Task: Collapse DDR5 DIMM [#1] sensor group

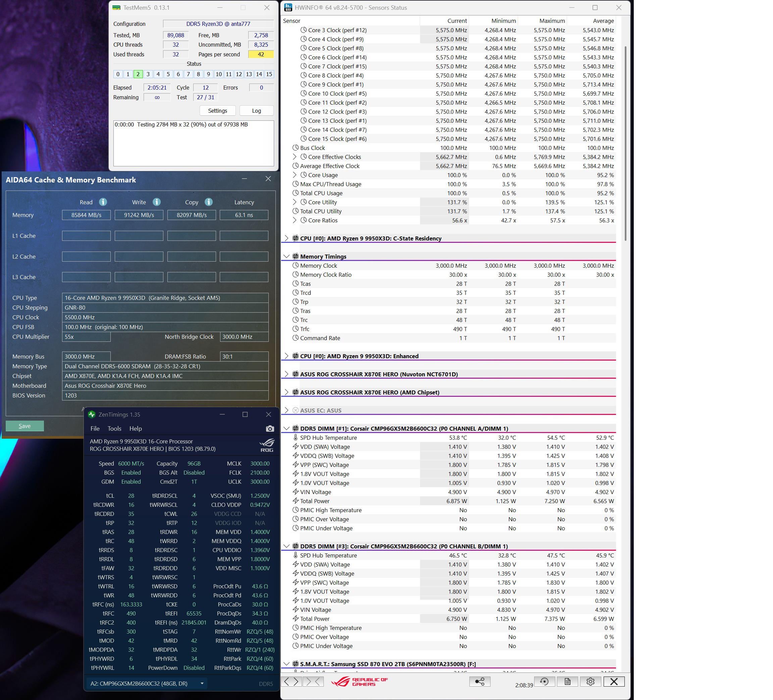Action: tap(287, 428)
